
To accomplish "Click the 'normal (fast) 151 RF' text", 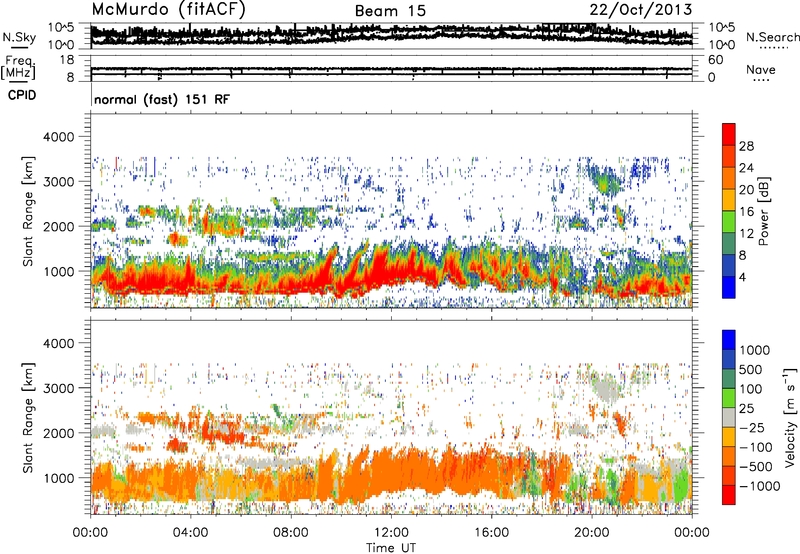I will click(162, 99).
